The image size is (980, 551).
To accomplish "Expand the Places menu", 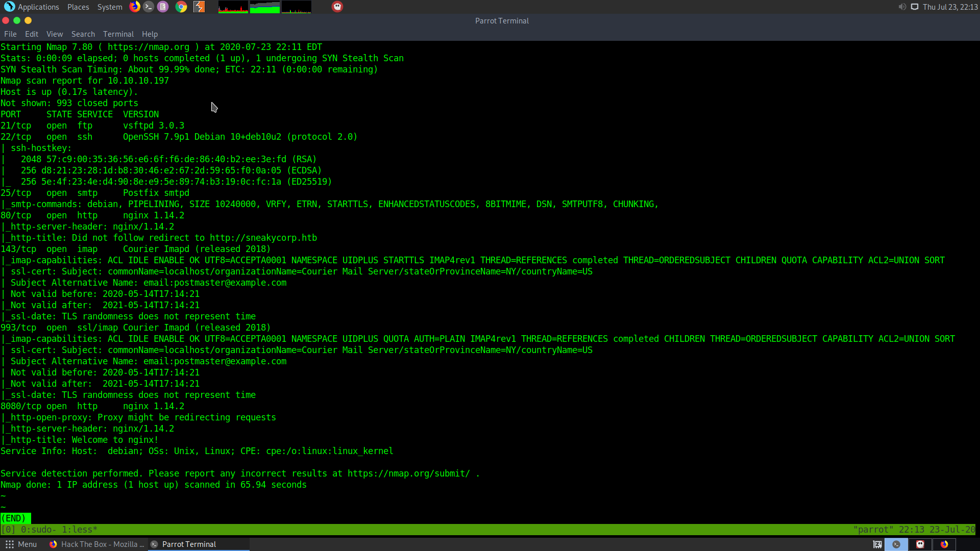I will pyautogui.click(x=78, y=7).
